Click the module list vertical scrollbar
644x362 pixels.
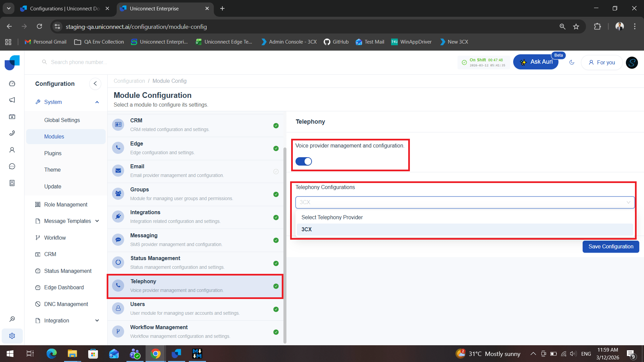[285, 245]
